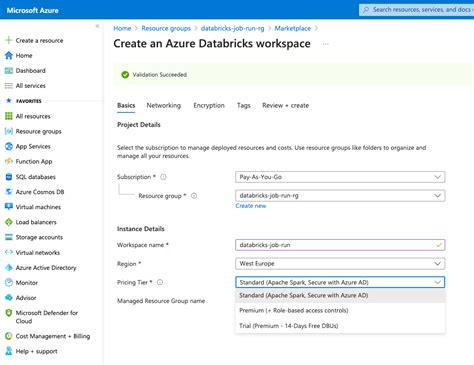The width and height of the screenshot is (474, 365).
Task: Click the SQL databases icon
Action: [x=9, y=177]
